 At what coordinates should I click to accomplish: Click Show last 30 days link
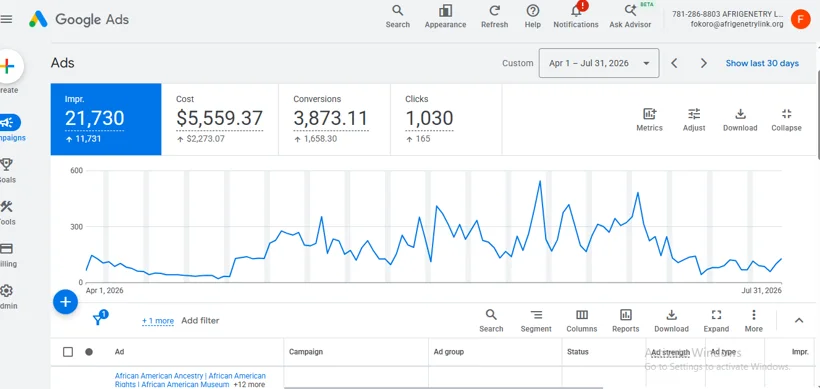point(762,63)
